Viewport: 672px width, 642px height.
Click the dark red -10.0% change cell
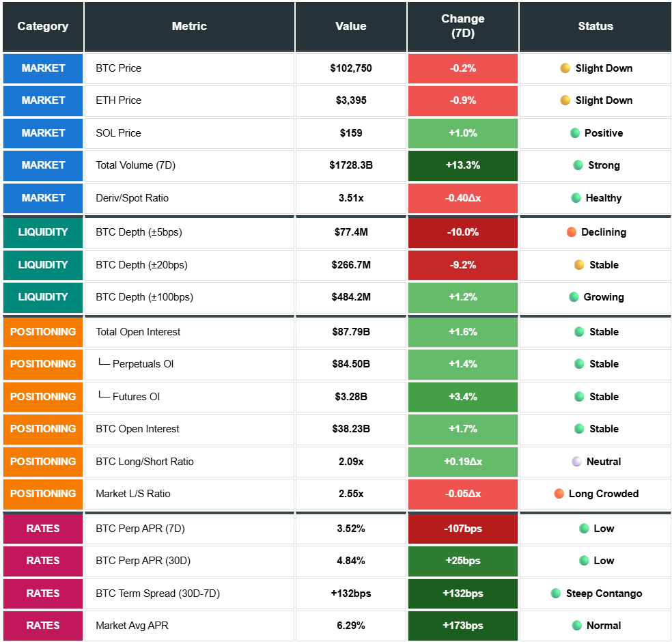(462, 232)
